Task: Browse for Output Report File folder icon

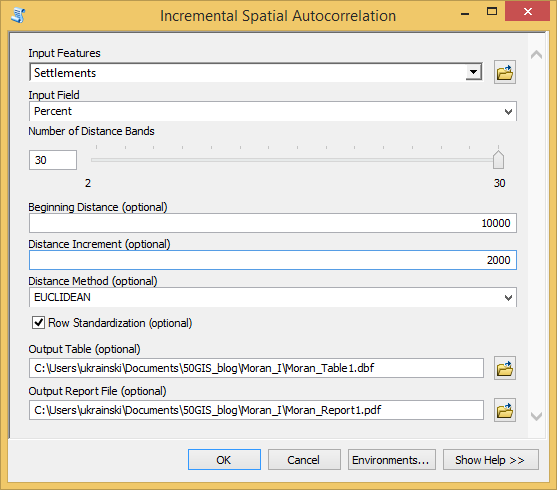Action: (504, 410)
